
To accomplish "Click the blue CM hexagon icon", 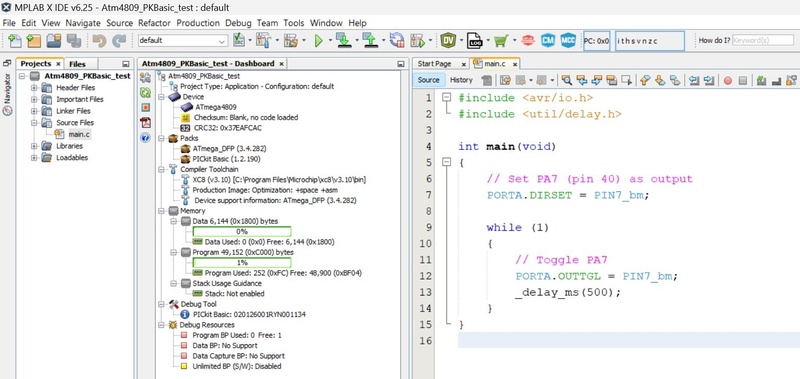I will 548,40.
